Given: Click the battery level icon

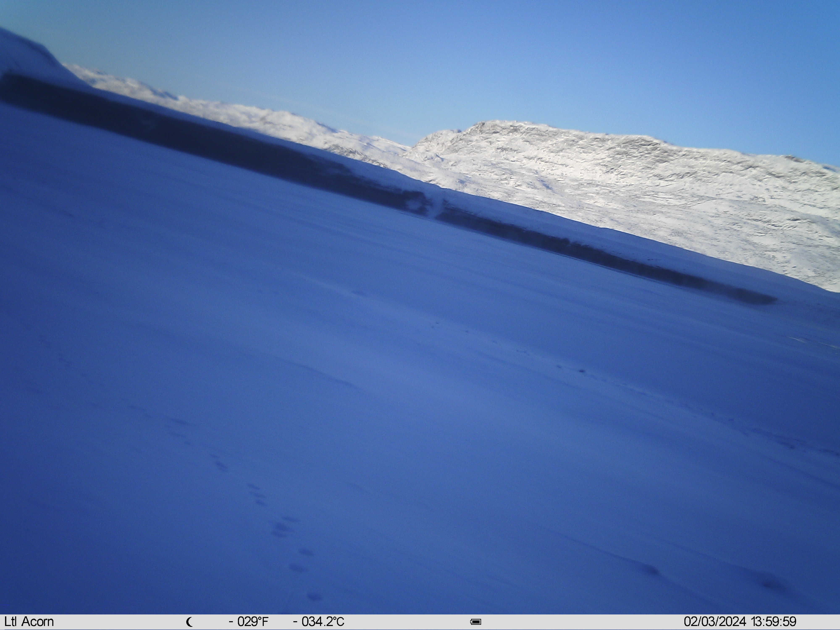Looking at the screenshot, I should coord(475,622).
